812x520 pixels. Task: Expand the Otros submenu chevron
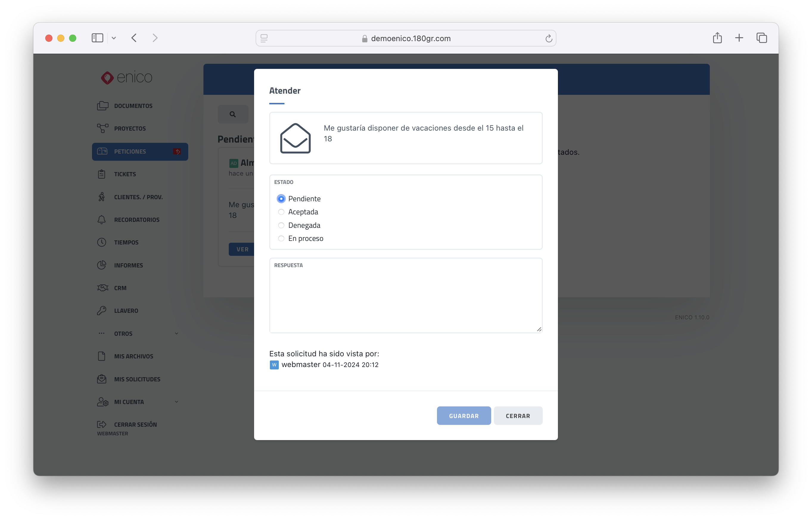tap(176, 334)
